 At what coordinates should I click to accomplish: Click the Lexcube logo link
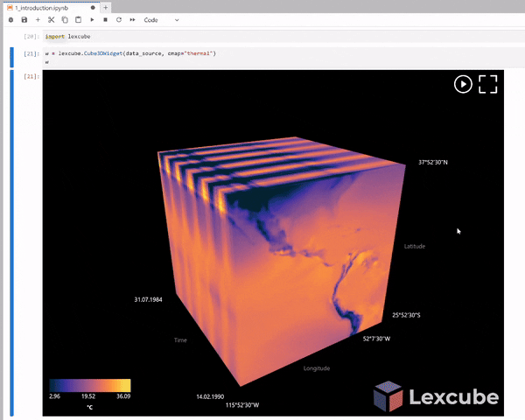pos(436,396)
